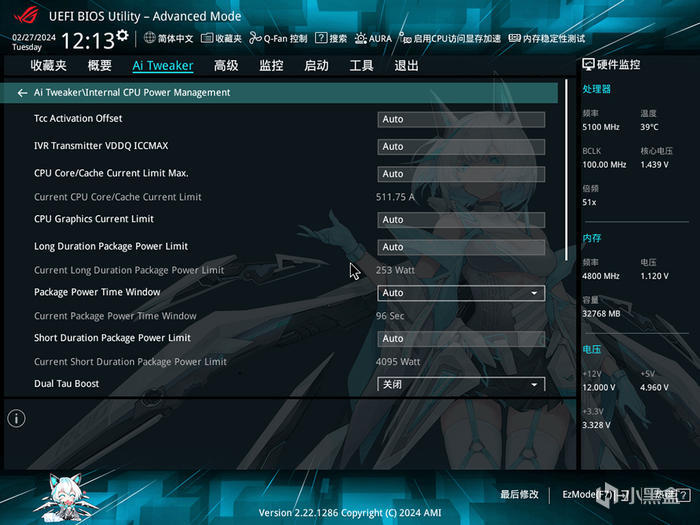Click Tcc Activation Offset value field
This screenshot has width=700, height=525.
(x=461, y=119)
